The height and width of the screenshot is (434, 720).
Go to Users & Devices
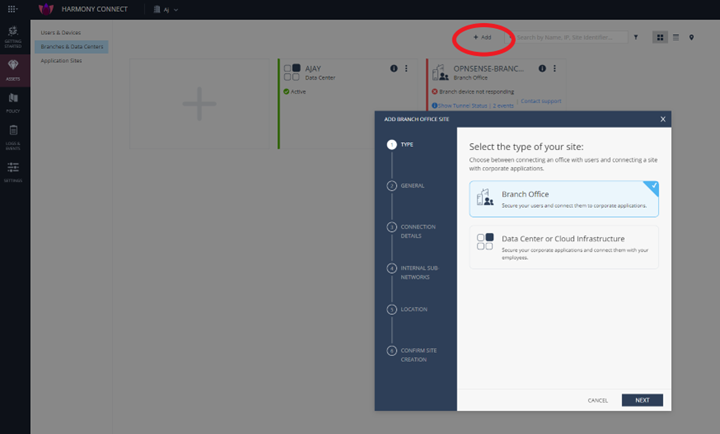click(61, 33)
